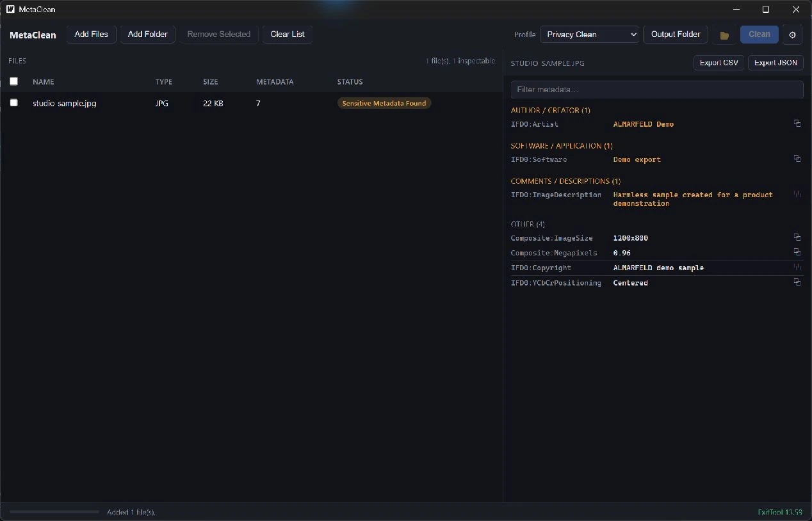Viewport: 812px width, 521px height.
Task: Click the SOFTWARE / APPLICATION (1) heading
Action: click(x=562, y=145)
